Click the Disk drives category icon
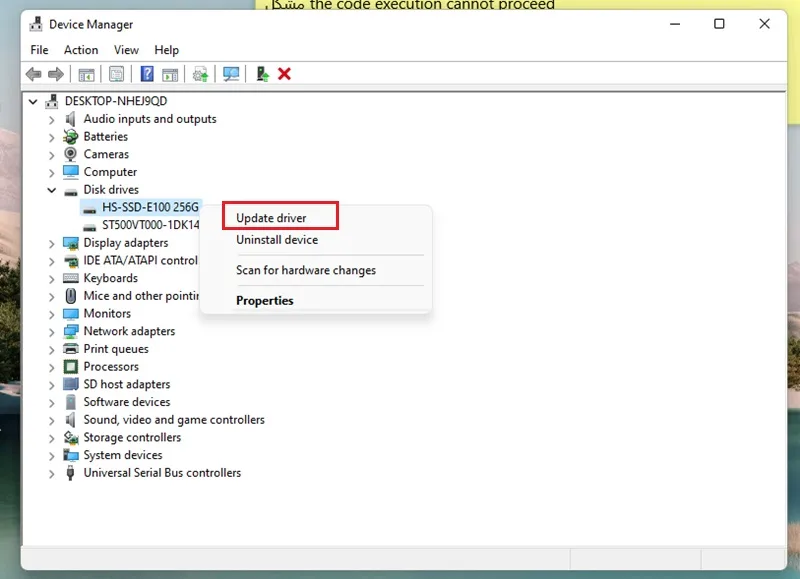This screenshot has width=800, height=579. [70, 191]
